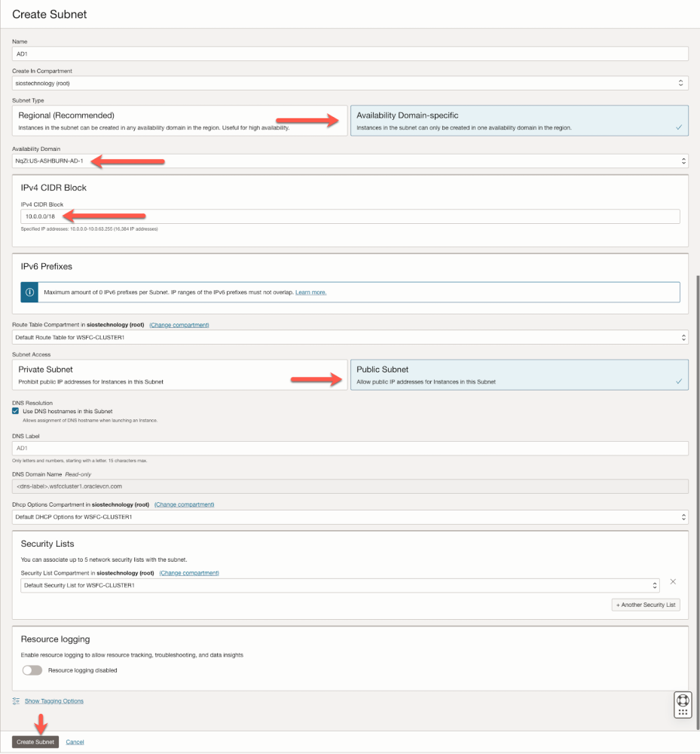Remove the security list with X icon
Image resolution: width=700 pixels, height=754 pixels.
(x=673, y=581)
